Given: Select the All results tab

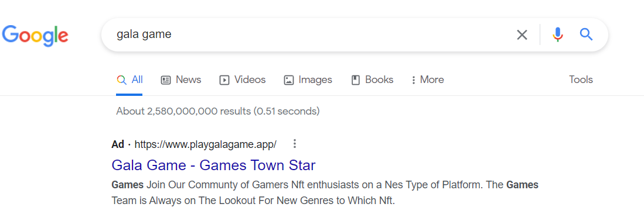Looking at the screenshot, I should (x=130, y=80).
